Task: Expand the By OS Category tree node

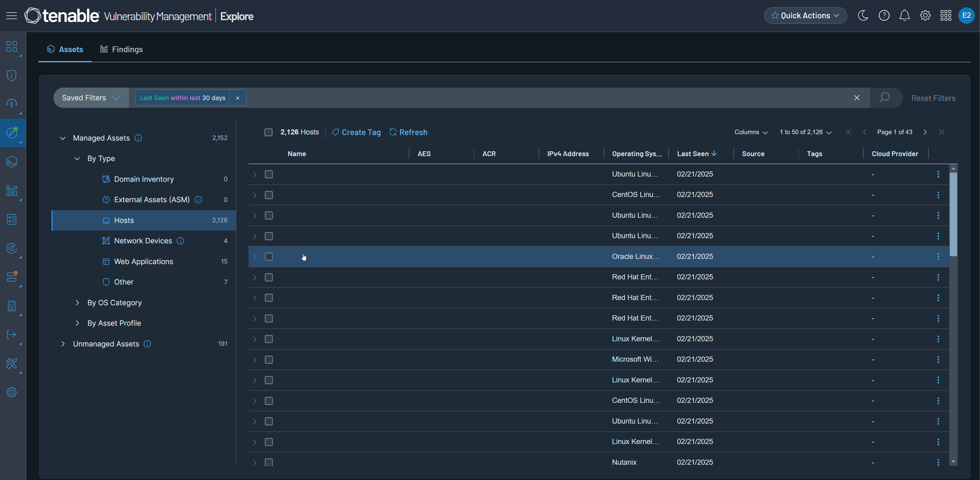Action: (x=78, y=303)
